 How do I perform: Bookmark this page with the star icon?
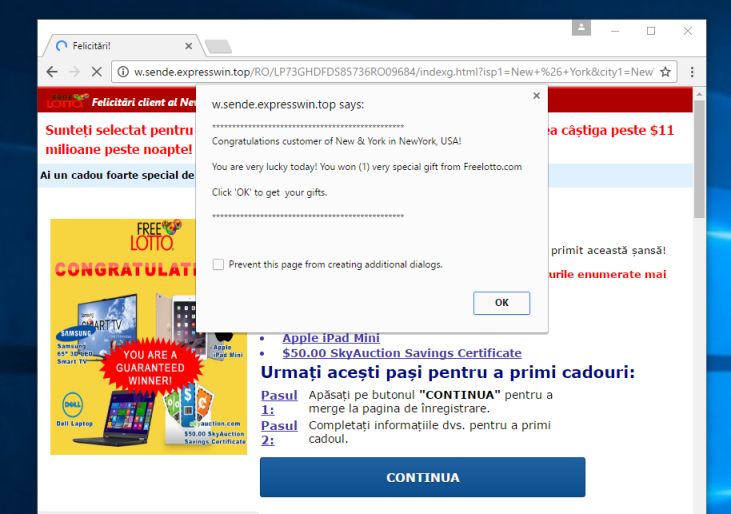[665, 72]
